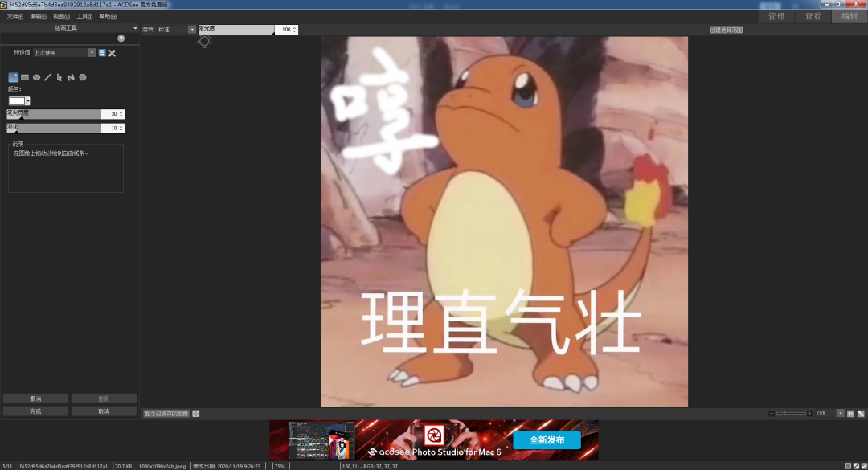Save the current preset with floppy icon
The width and height of the screenshot is (868, 470).
tap(102, 52)
